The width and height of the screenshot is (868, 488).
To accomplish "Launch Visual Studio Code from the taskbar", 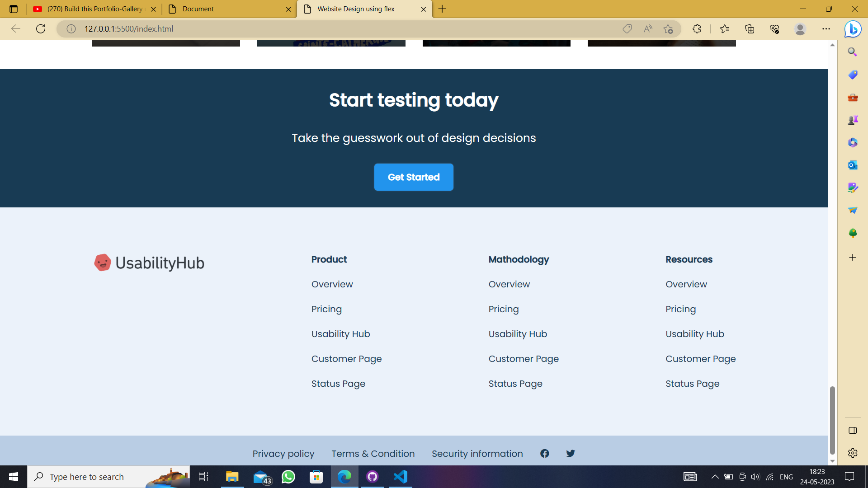I will (x=400, y=476).
